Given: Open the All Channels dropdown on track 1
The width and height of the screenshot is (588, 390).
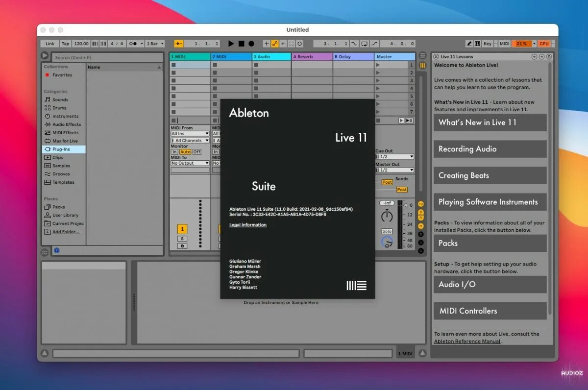Looking at the screenshot, I should tap(190, 141).
